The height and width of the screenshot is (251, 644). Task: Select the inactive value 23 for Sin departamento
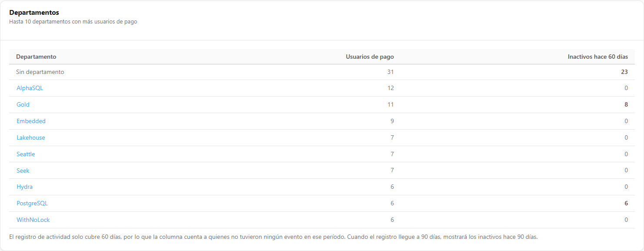(x=624, y=72)
